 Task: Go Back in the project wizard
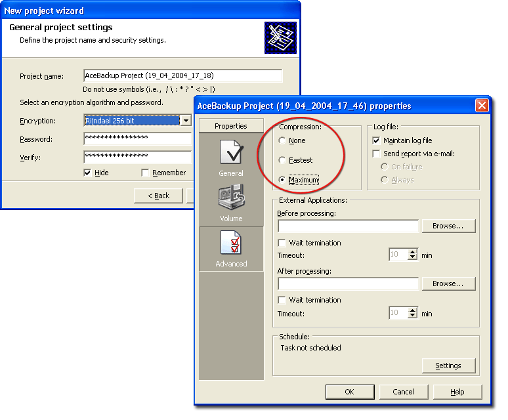[158, 196]
